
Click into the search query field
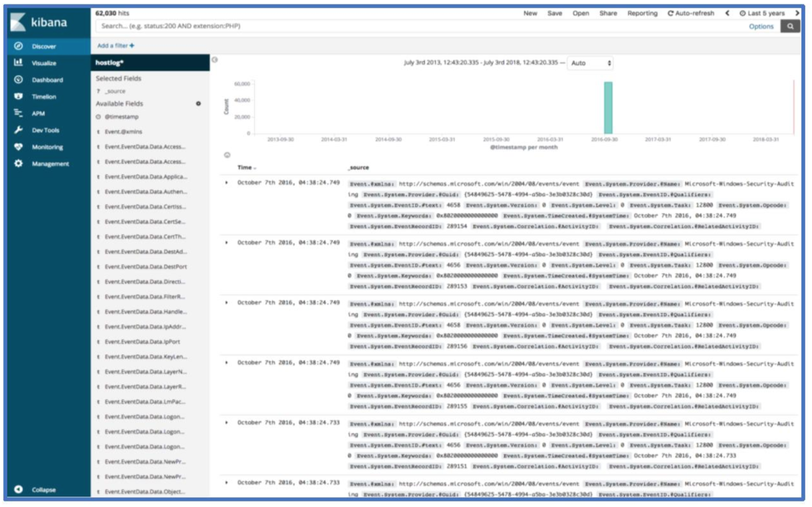420,26
